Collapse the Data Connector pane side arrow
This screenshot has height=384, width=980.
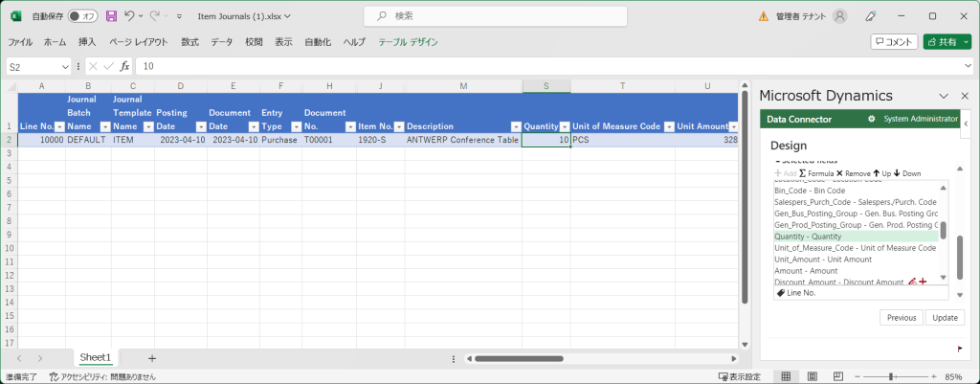[x=966, y=123]
